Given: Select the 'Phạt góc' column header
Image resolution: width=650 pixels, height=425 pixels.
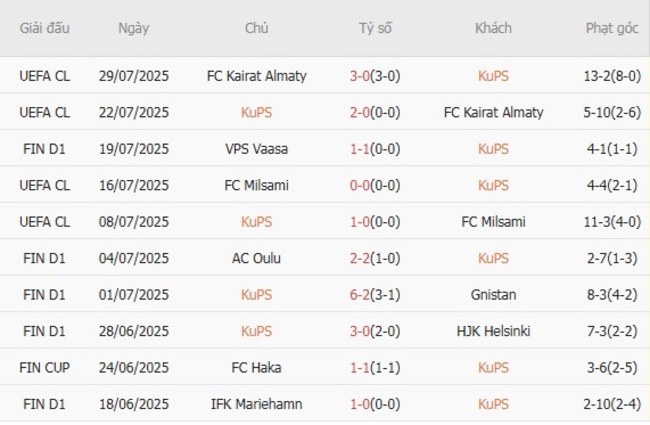Looking at the screenshot, I should 612,28.
